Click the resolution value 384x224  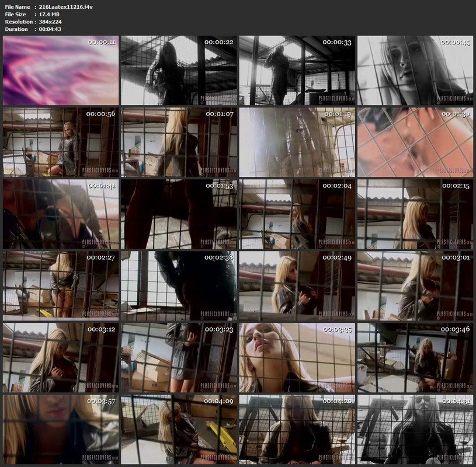(50, 22)
